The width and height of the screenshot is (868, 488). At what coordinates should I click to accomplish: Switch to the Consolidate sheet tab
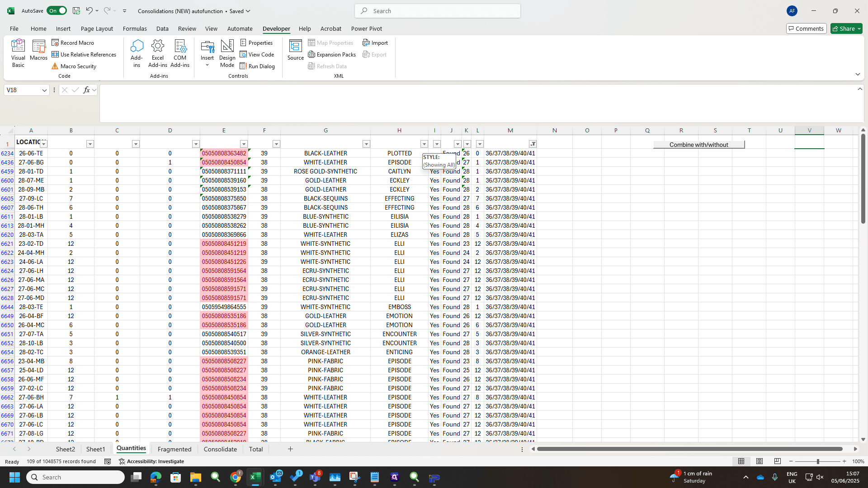pyautogui.click(x=220, y=449)
